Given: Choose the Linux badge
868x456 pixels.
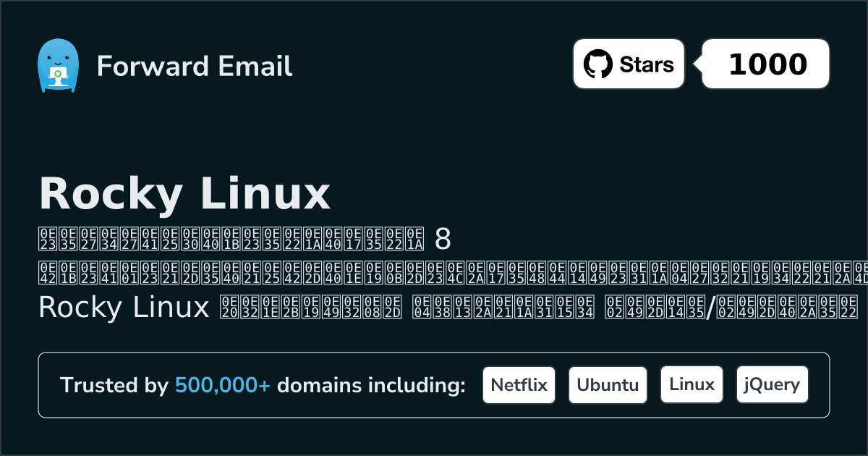Looking at the screenshot, I should [x=692, y=385].
